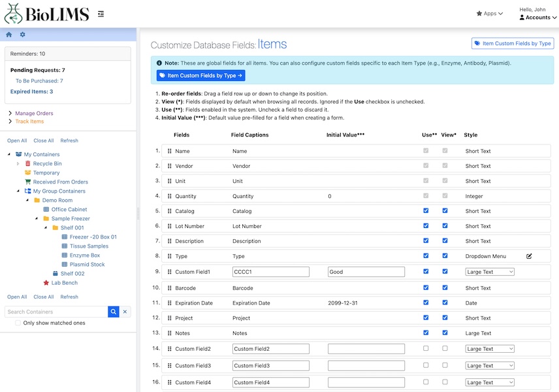
Task: Edit the CCCC1 caption field
Action: [271, 272]
